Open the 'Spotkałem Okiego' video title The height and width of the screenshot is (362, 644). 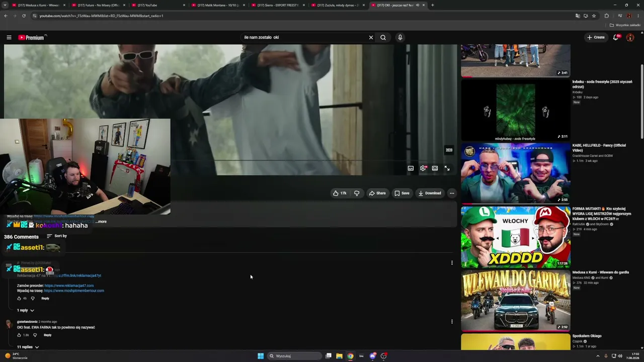587,336
